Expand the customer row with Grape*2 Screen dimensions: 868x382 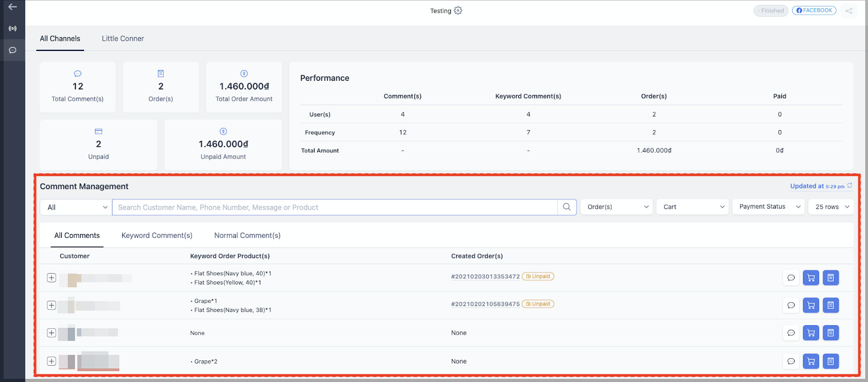coord(52,361)
